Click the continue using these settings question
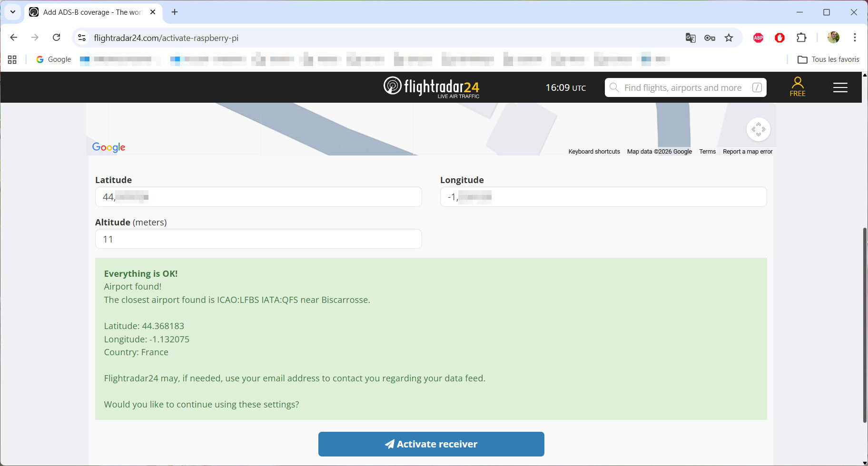This screenshot has width=868, height=466. tap(202, 405)
